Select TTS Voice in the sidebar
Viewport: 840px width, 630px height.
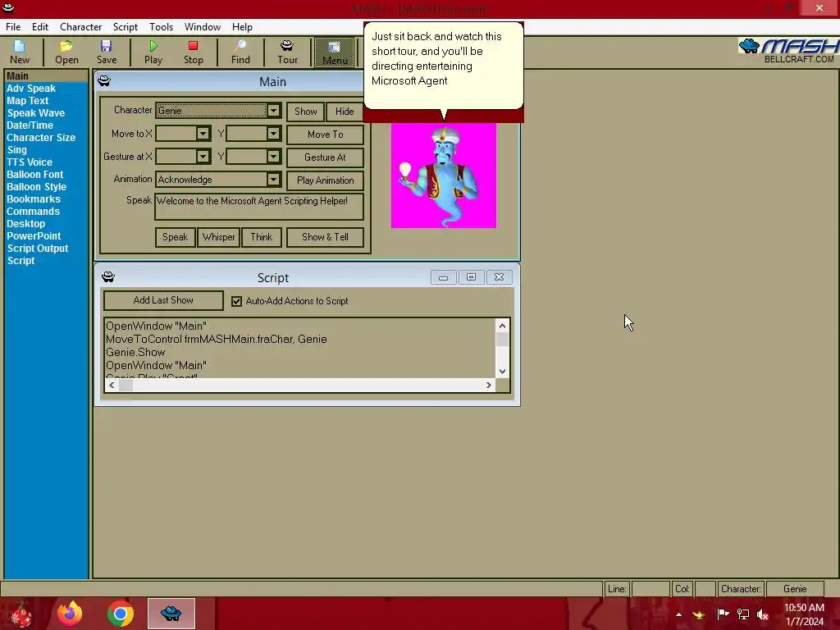click(x=30, y=162)
